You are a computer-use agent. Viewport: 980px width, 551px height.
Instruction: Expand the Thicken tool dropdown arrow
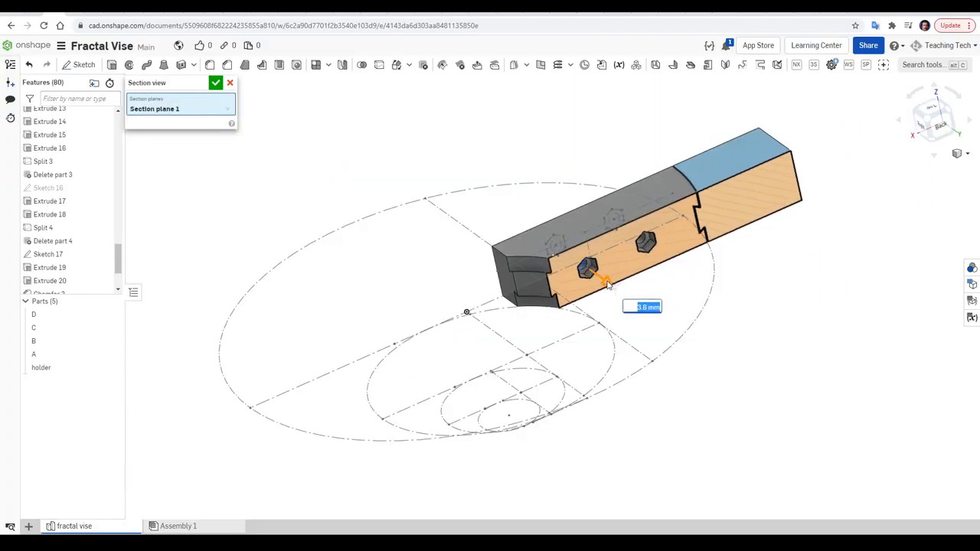[194, 65]
